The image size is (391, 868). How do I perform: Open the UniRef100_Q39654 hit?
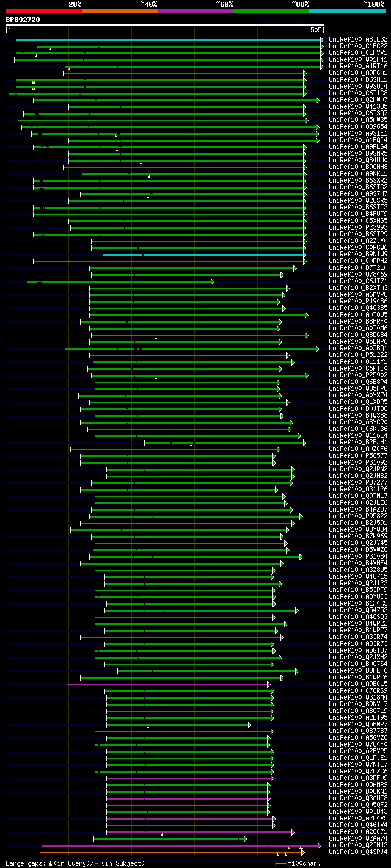pos(358,127)
